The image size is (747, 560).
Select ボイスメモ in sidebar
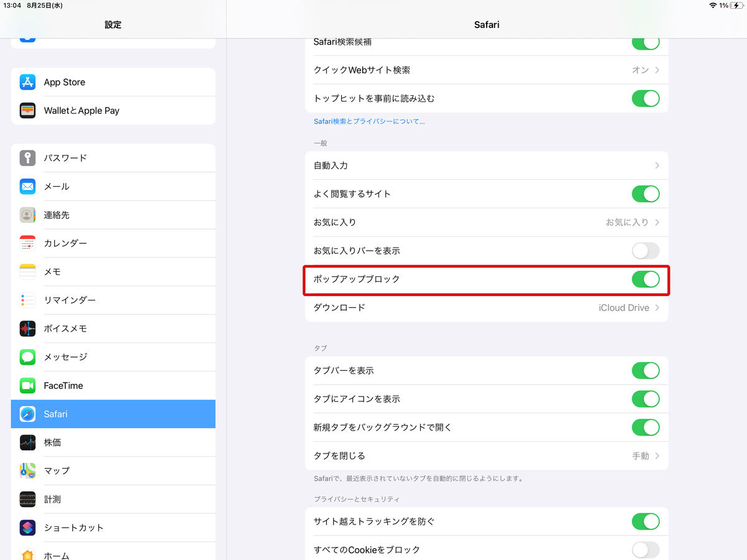tap(113, 329)
